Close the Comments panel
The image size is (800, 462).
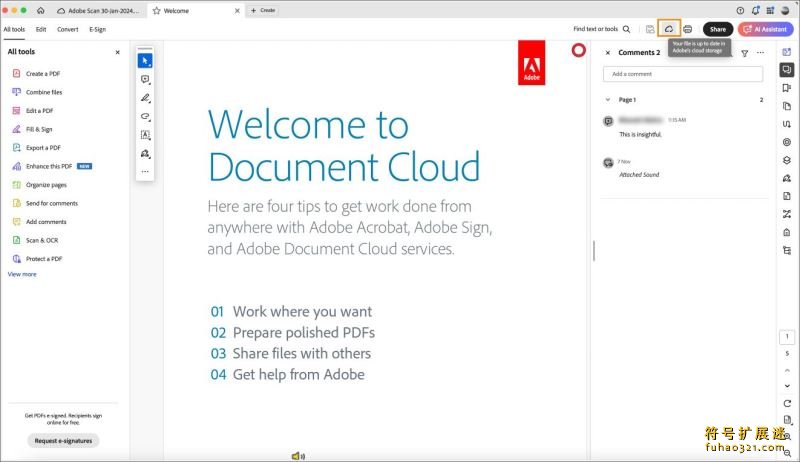608,53
